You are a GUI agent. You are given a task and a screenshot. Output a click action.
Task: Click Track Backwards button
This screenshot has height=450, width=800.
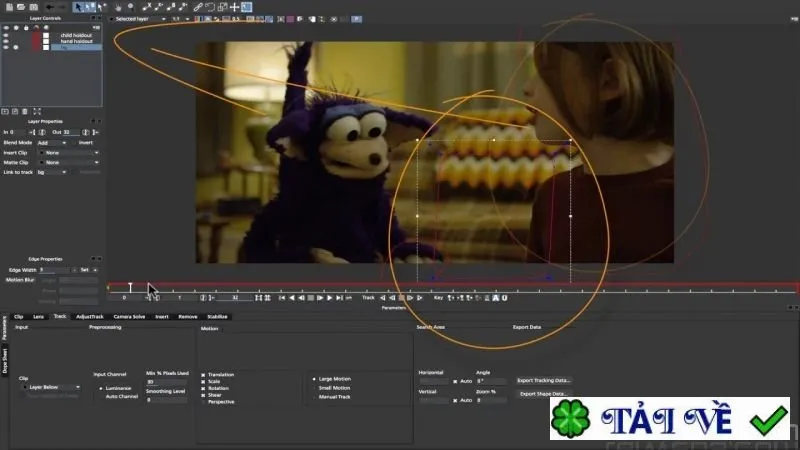[x=383, y=298]
